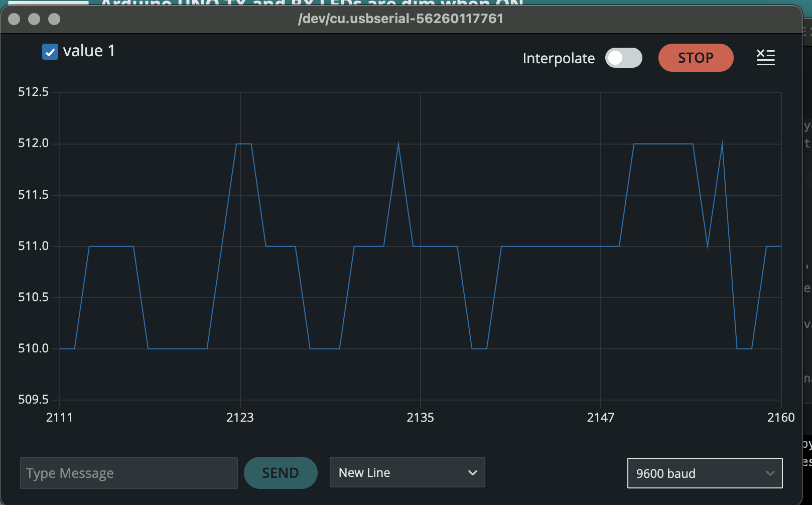Open the New Line line-ending dropdown
812x505 pixels.
(x=407, y=472)
